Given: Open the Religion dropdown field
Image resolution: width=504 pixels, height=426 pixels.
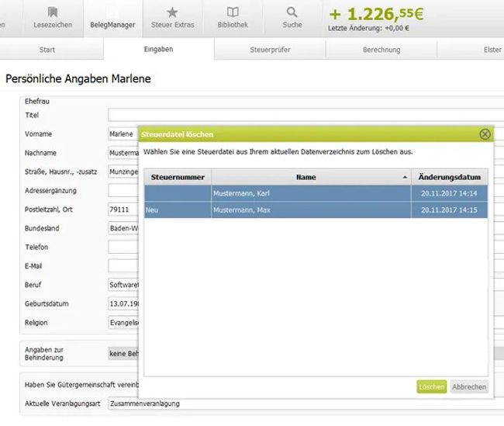Looking at the screenshot, I should click(123, 322).
